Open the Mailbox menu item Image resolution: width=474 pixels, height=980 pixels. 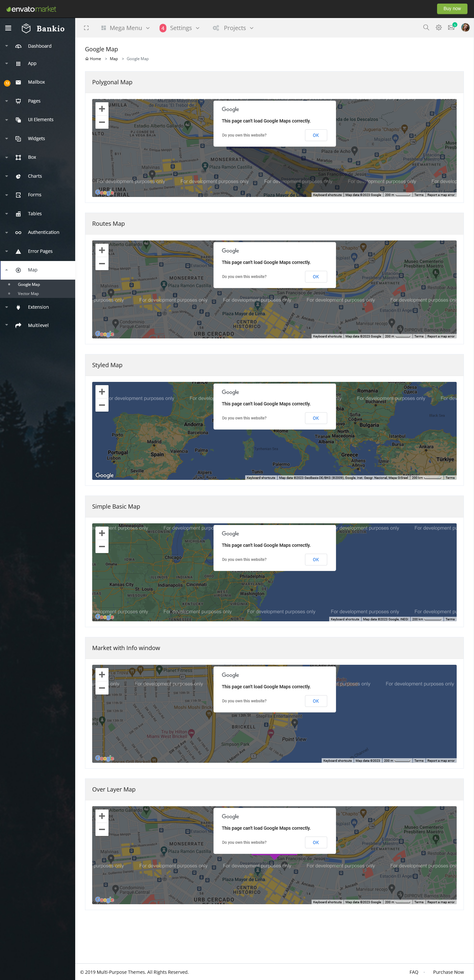36,82
